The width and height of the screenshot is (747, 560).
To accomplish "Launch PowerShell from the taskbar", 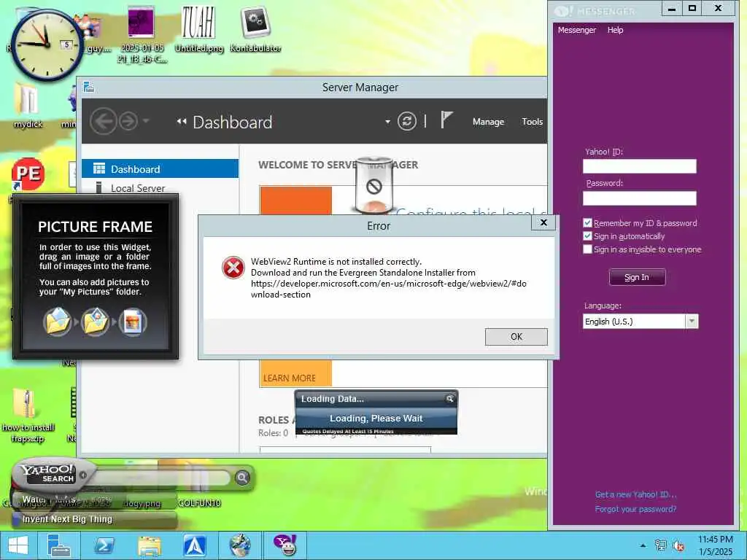I will (x=104, y=545).
